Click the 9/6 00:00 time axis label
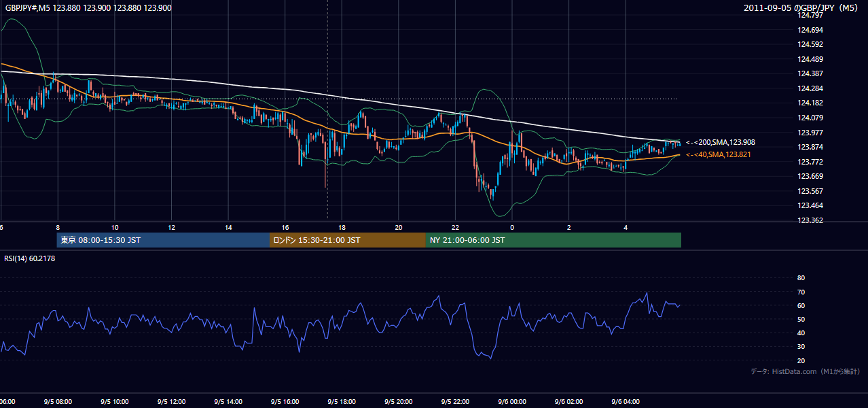This screenshot has height=408, width=868. [512, 402]
